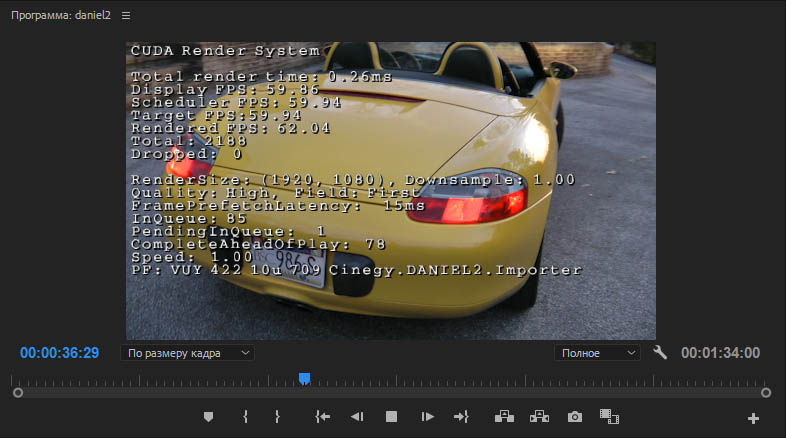Image resolution: width=786 pixels, height=438 pixels.
Task: Step back one frame
Action: click(357, 416)
